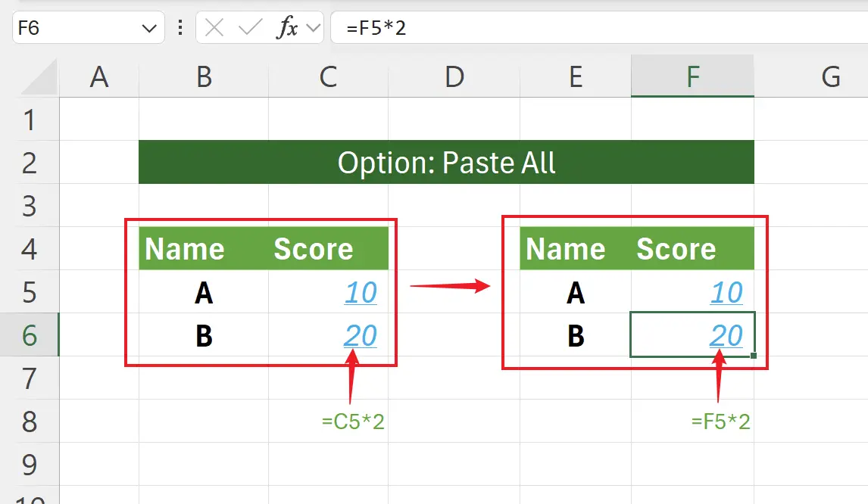Click the three-dot formula bar resize handle
This screenshot has height=504, width=868.
coord(180,28)
